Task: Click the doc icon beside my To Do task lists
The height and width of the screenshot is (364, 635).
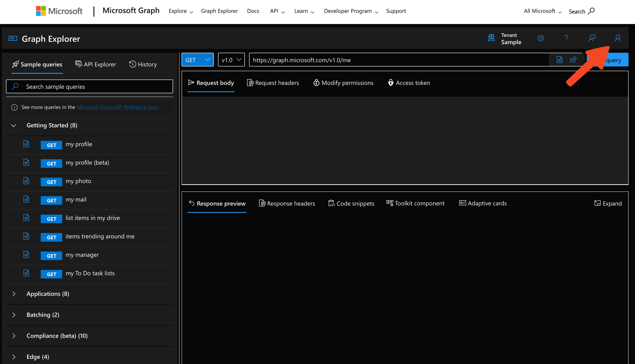Action: click(26, 273)
